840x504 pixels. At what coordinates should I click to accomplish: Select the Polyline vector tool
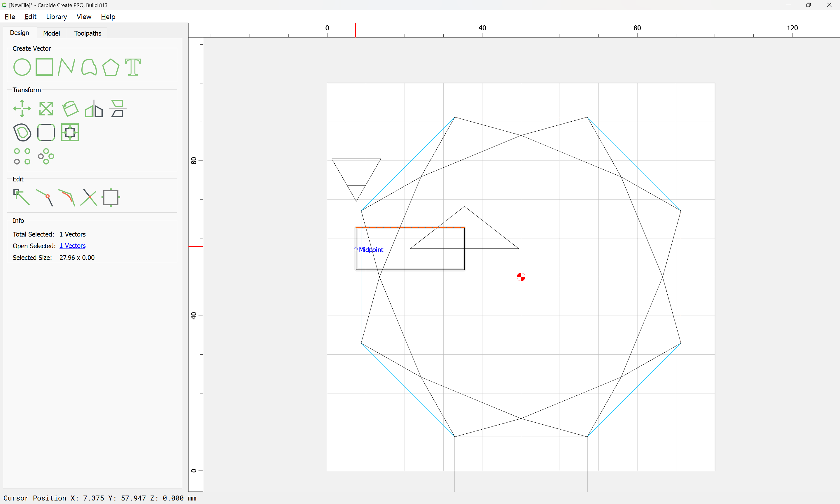[x=66, y=67]
